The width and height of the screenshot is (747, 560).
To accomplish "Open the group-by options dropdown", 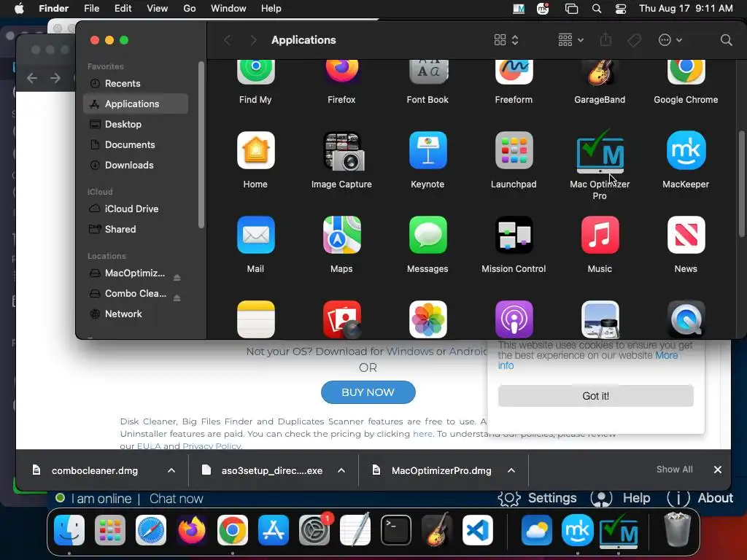I will coord(570,40).
